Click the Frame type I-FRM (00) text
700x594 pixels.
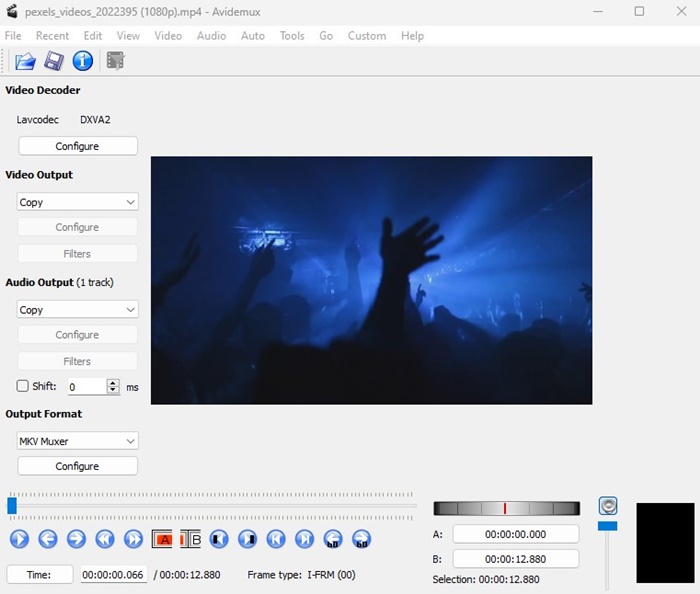[301, 575]
